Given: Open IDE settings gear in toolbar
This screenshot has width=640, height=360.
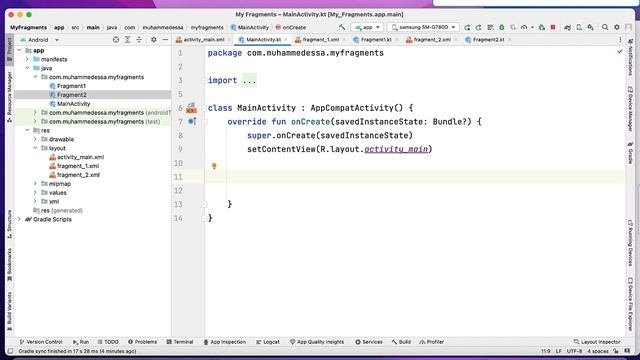Looking at the screenshot, I should pyautogui.click(x=617, y=27).
